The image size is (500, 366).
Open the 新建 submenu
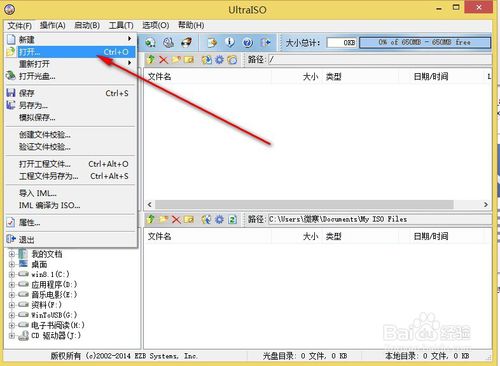[70, 39]
